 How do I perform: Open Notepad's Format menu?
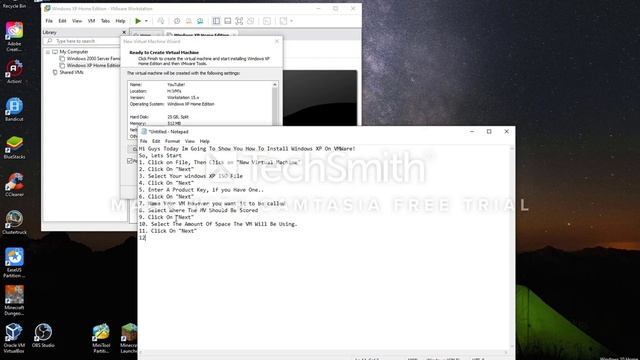pyautogui.click(x=172, y=141)
